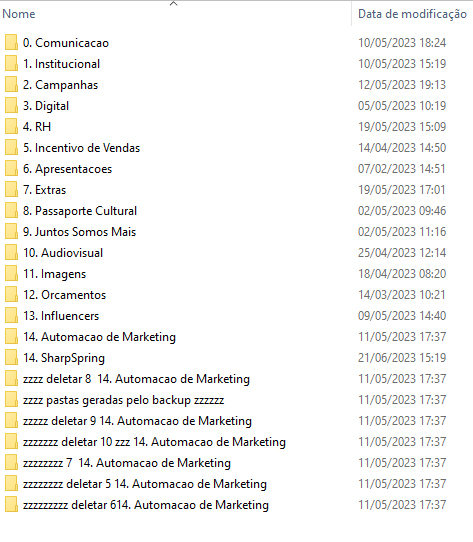This screenshot has height=542, width=473.
Task: Click the folder icon next to 7. Extras
Action: point(11,190)
